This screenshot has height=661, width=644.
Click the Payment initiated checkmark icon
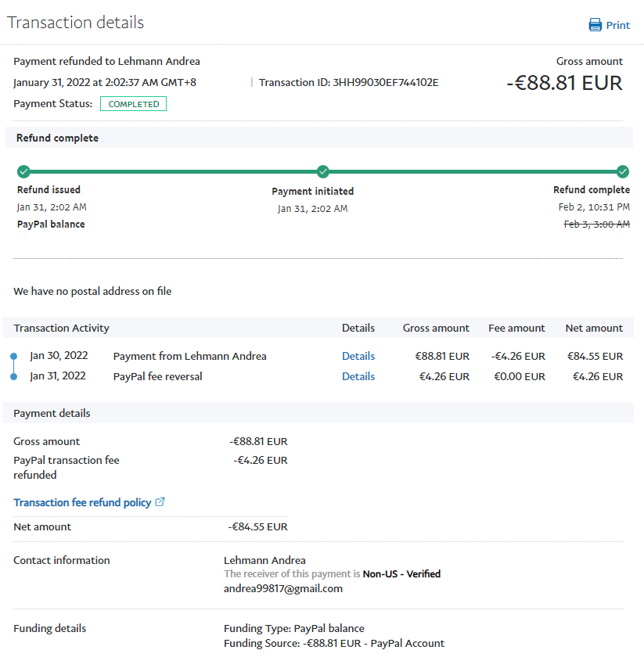click(323, 171)
